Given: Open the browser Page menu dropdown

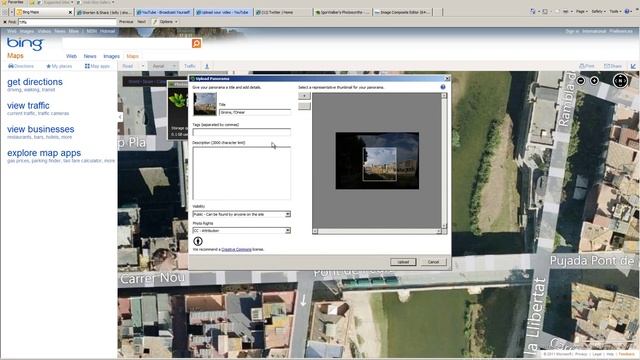Looking at the screenshot, I should (x=582, y=11).
